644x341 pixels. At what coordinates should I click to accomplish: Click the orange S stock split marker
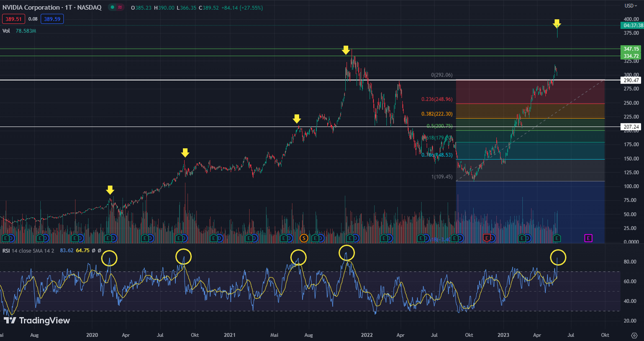[x=304, y=238]
